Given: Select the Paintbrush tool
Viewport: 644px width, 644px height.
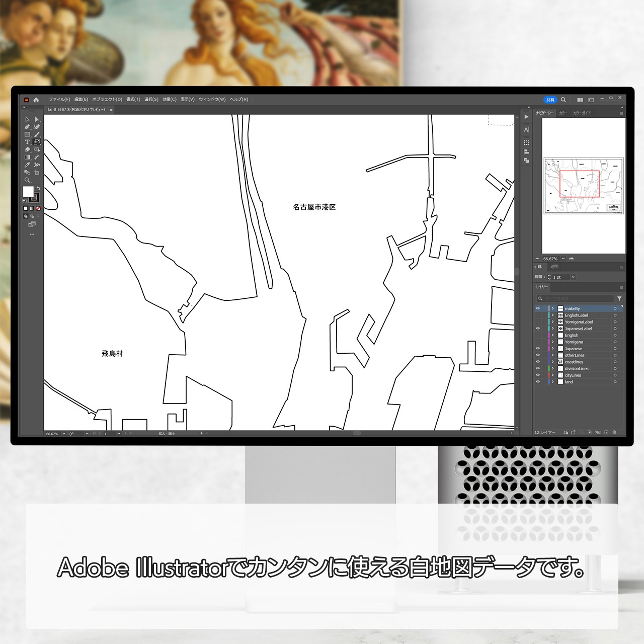Looking at the screenshot, I should tap(37, 134).
